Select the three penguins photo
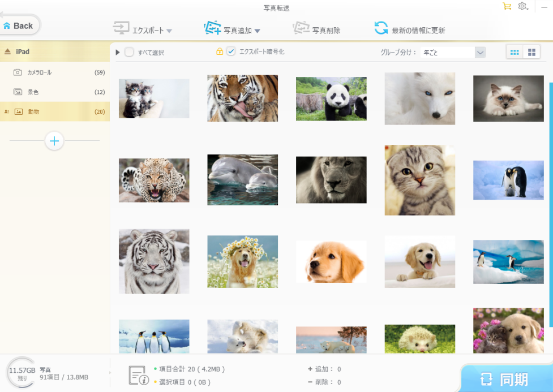553x392 pixels. coord(154,337)
